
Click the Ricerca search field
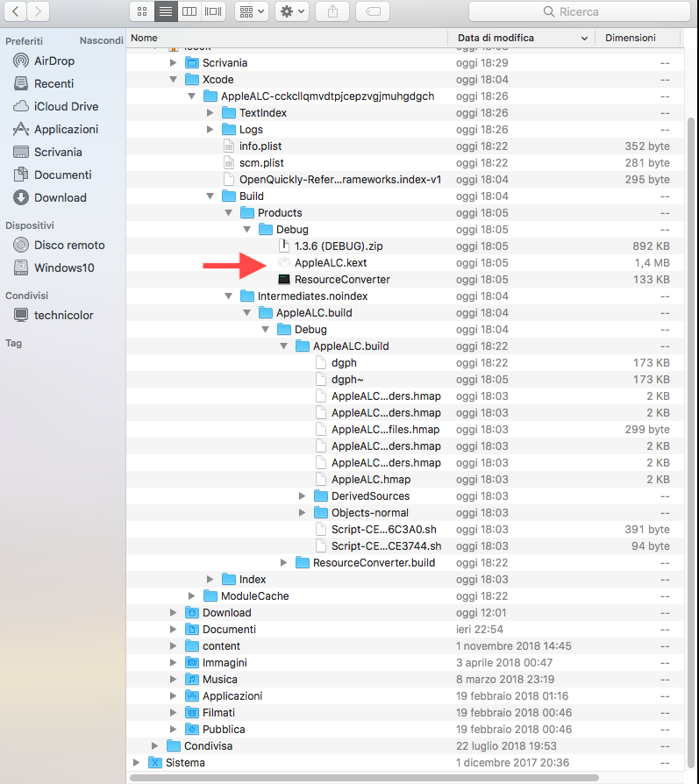tap(579, 11)
